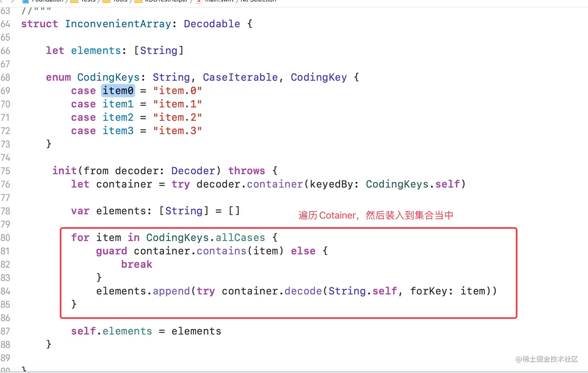
Task: Click the CodingKey protocol on line 68
Action: click(x=319, y=77)
